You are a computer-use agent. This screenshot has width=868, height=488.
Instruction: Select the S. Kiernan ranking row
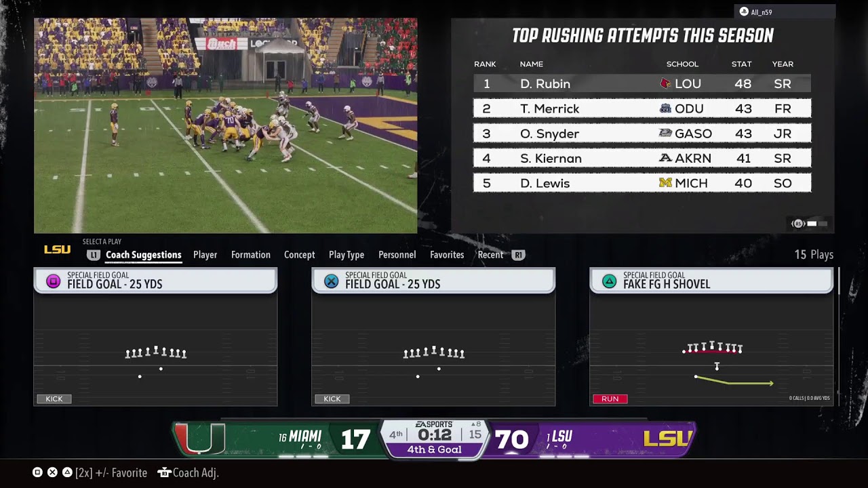click(642, 158)
